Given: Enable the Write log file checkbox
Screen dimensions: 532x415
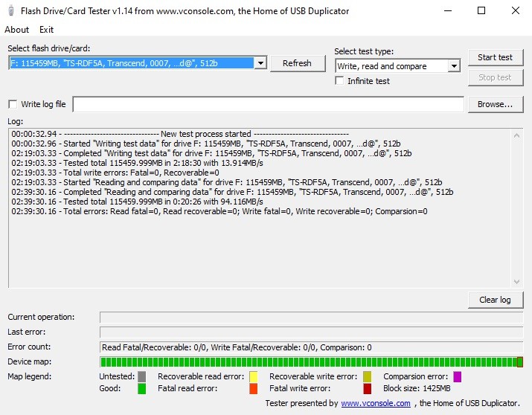Looking at the screenshot, I should coord(13,104).
